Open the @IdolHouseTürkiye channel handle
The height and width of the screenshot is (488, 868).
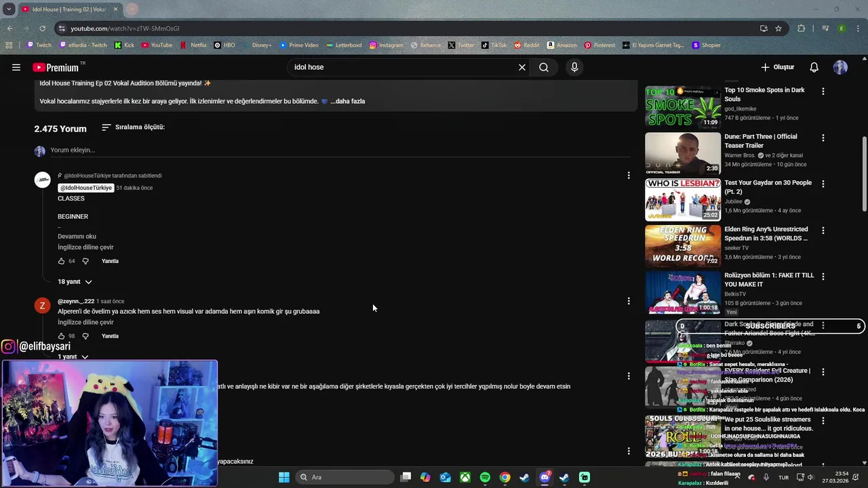(x=85, y=188)
